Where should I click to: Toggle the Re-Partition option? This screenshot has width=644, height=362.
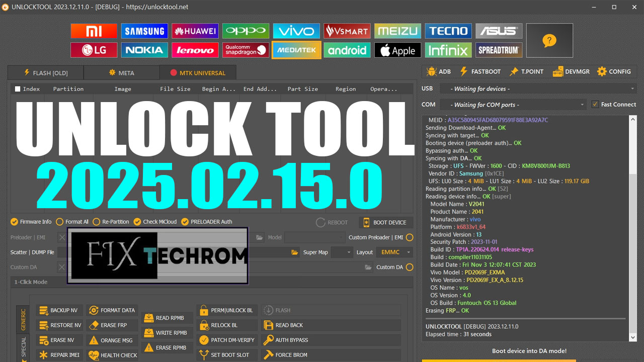point(111,222)
